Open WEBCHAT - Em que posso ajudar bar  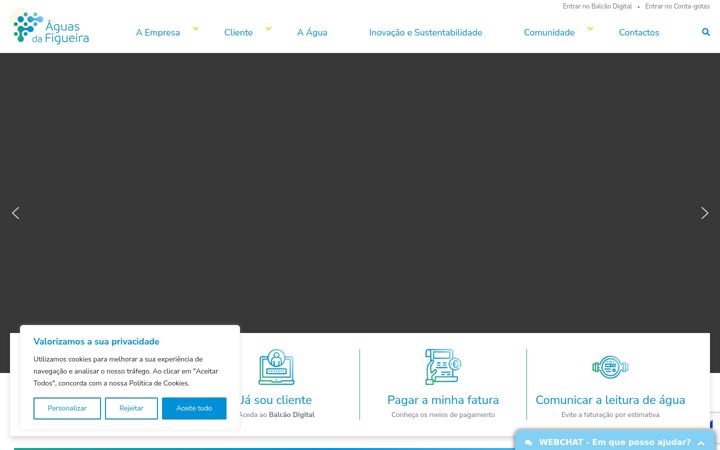click(615, 440)
